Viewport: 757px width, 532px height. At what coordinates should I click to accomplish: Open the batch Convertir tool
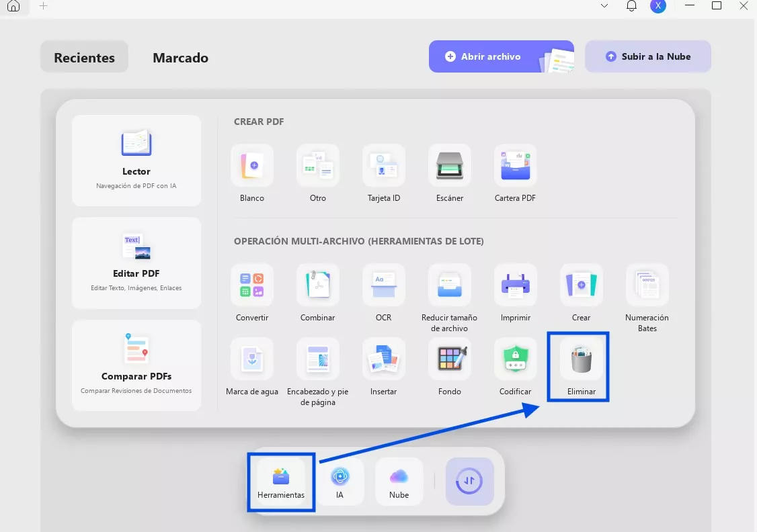coord(252,294)
